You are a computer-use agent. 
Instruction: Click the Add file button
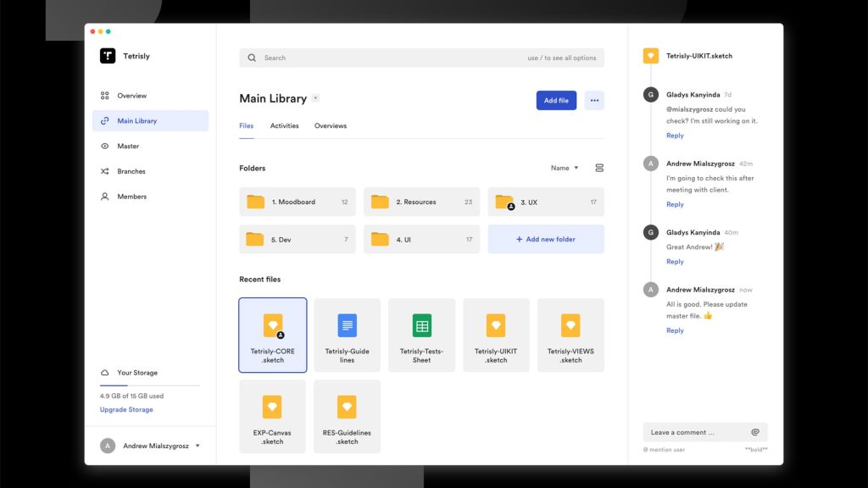click(x=556, y=100)
